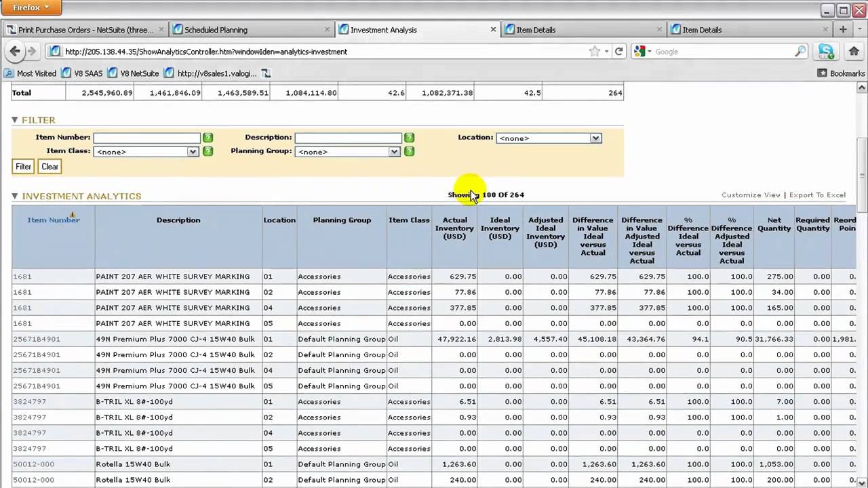Open the Customize View link
The image size is (868, 488).
(x=751, y=195)
